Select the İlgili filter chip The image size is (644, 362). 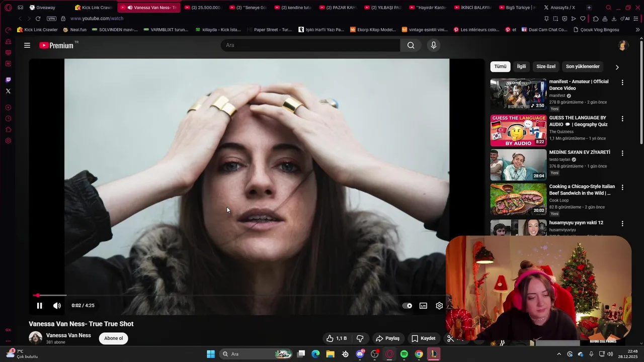click(x=521, y=66)
